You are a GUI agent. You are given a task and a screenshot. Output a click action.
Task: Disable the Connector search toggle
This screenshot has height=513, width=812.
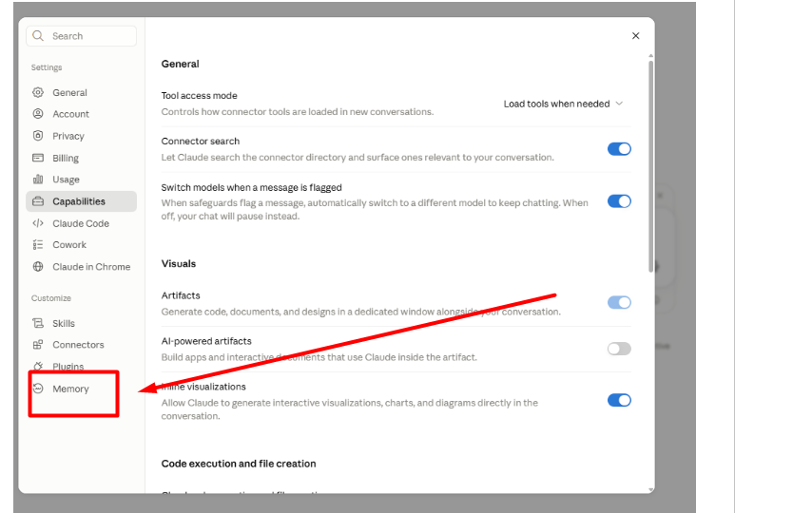[619, 149]
